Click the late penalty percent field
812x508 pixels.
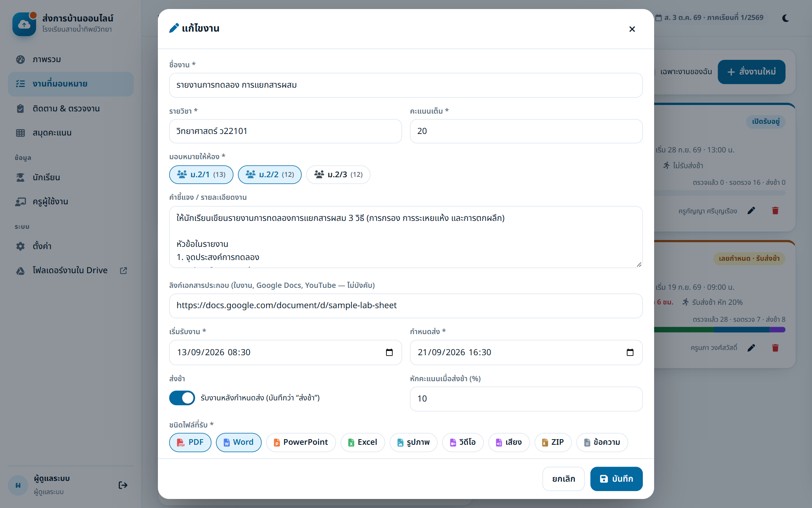[x=526, y=399]
